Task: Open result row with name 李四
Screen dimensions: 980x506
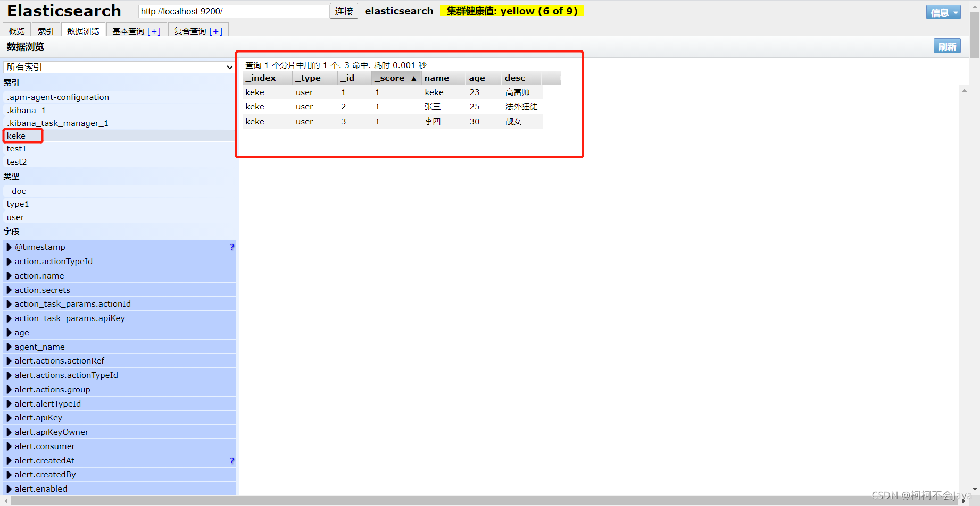Action: coord(393,122)
